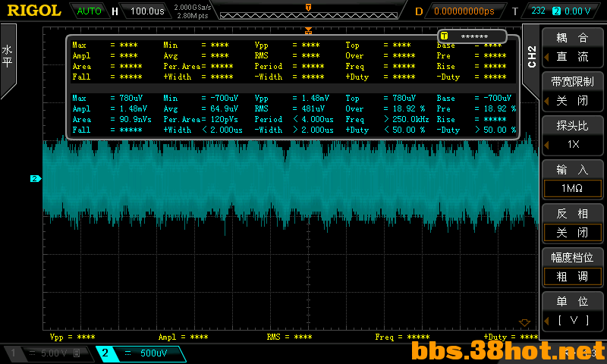The height and width of the screenshot is (364, 607).
Task: Click the cyan Per.Area = 120pVs reading
Action: [200, 120]
